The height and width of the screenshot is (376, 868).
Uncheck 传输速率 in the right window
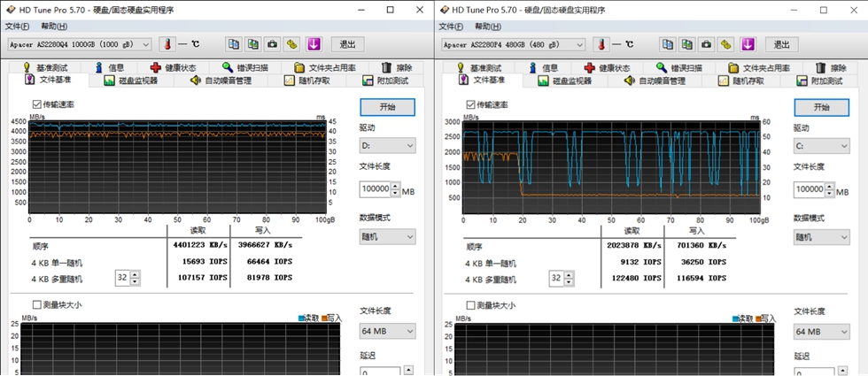pos(470,104)
